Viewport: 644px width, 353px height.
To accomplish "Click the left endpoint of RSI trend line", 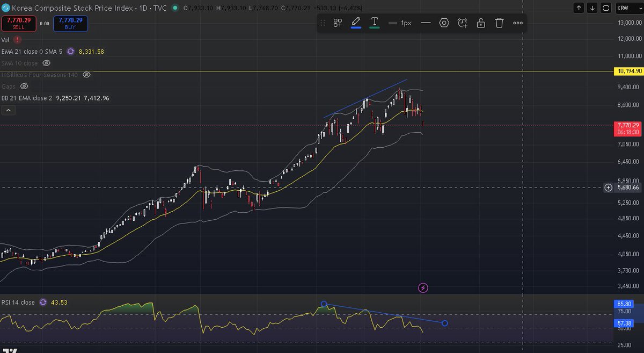I will coord(324,304).
